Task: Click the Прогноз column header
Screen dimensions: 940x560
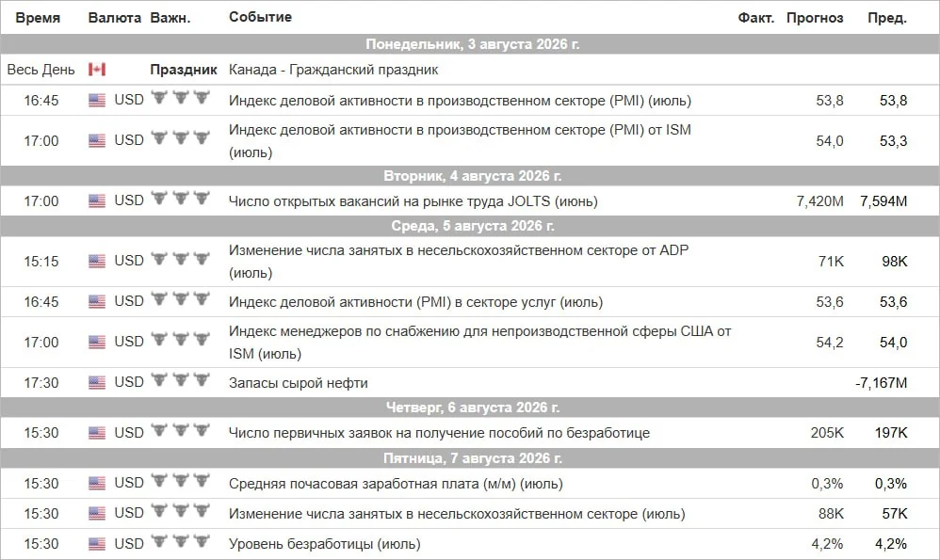Action: [815, 18]
